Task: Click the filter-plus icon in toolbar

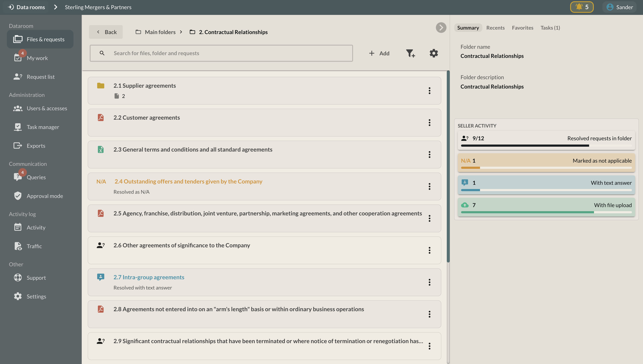Action: coord(410,53)
